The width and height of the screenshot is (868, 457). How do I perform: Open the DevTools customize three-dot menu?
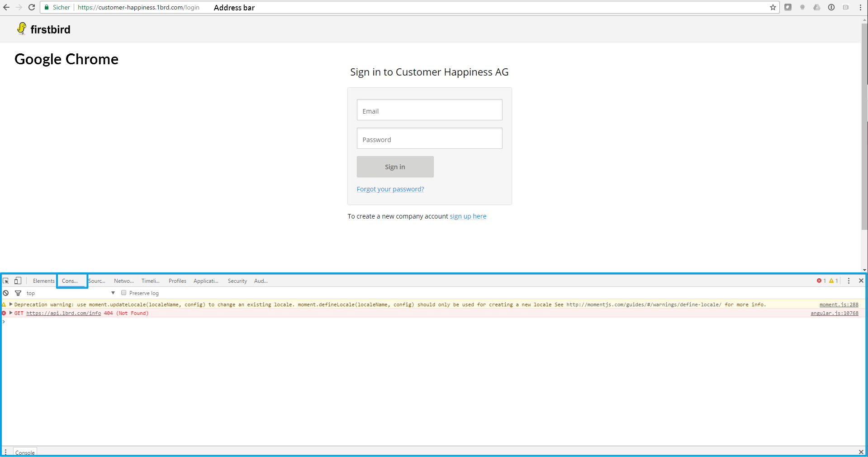[x=849, y=281]
